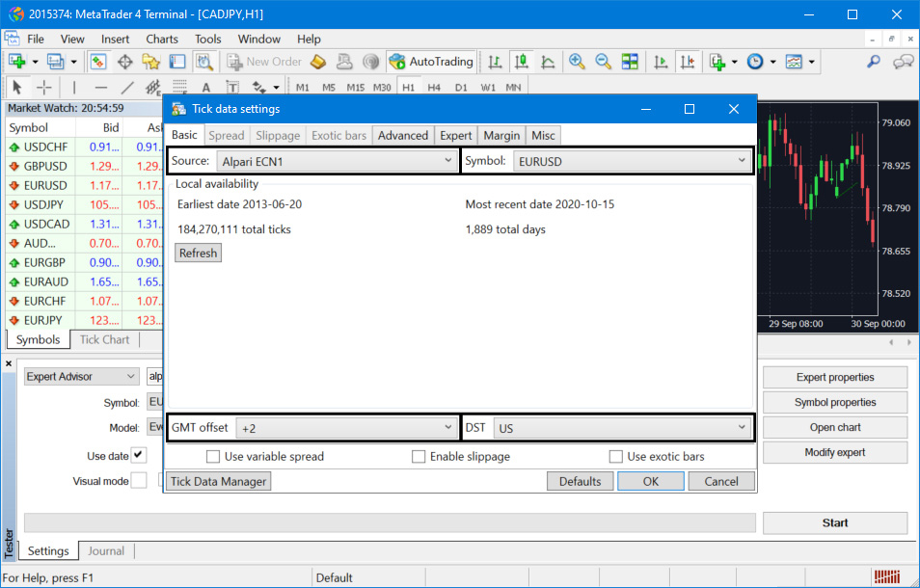Expand the Indicators dropdown arrow

pos(735,62)
